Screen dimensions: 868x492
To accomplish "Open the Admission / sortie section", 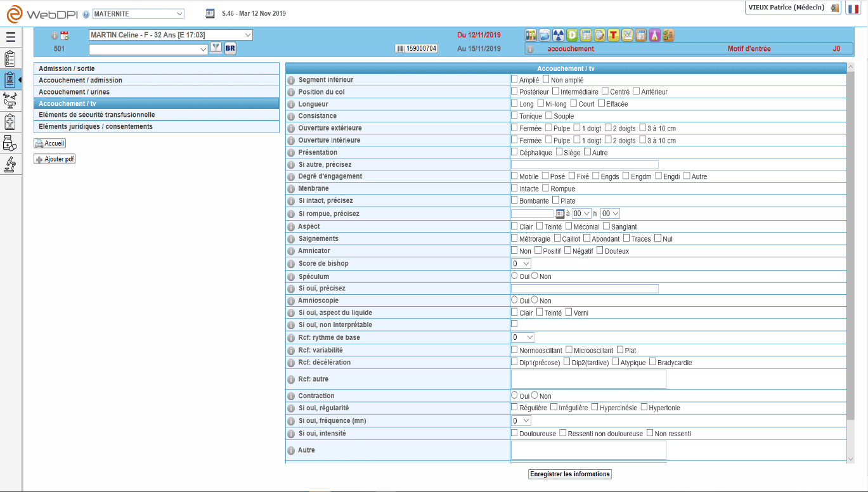I will click(157, 68).
